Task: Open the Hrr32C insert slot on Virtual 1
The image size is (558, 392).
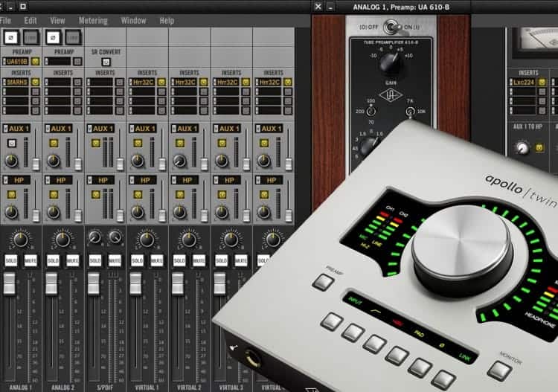Action: (141, 82)
